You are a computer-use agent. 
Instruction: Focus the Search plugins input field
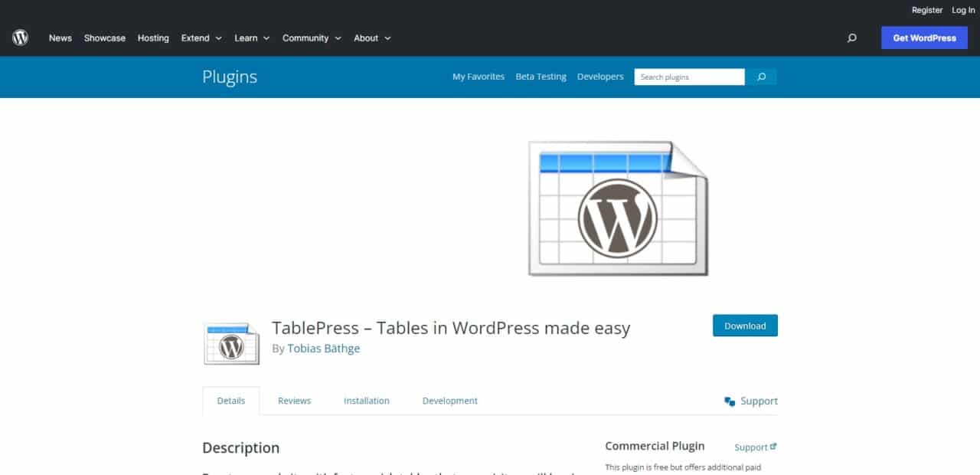689,77
